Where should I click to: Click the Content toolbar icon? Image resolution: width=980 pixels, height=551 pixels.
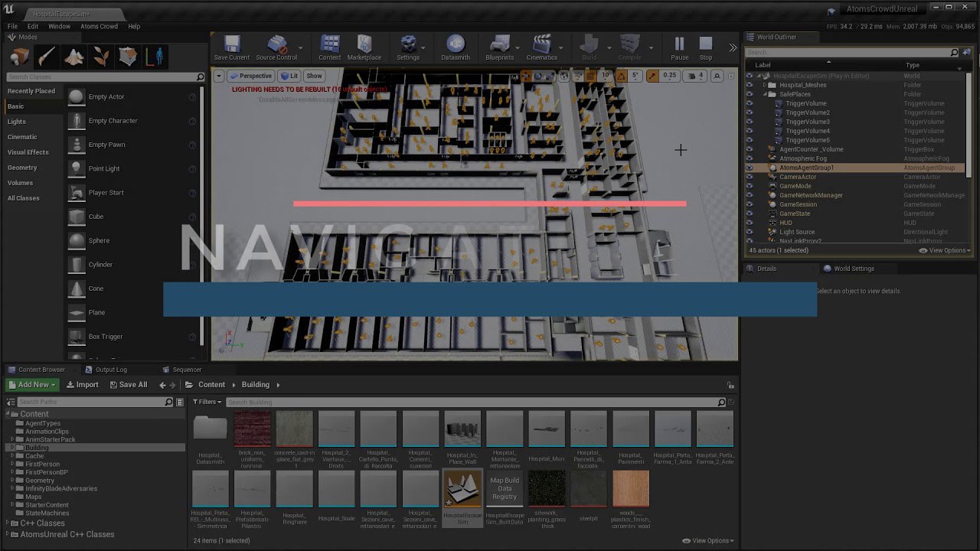(x=330, y=47)
